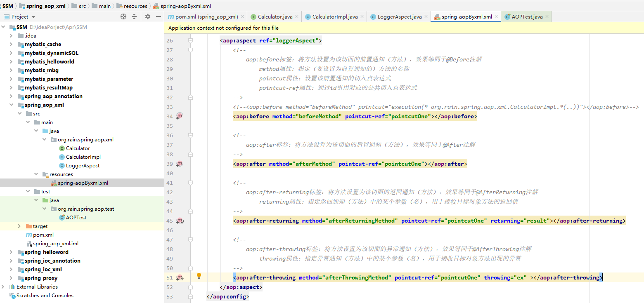Click SSM in the breadcrumb bar
Image resolution: width=644 pixels, height=303 pixels.
tap(8, 6)
